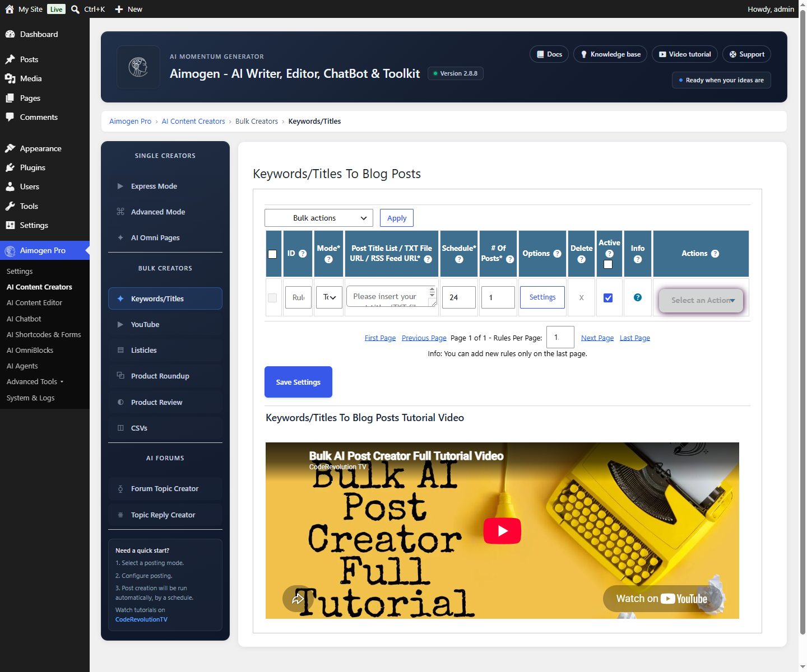Click the Pages icon in sidebar
Viewport: 807px width, 672px height.
(x=10, y=98)
